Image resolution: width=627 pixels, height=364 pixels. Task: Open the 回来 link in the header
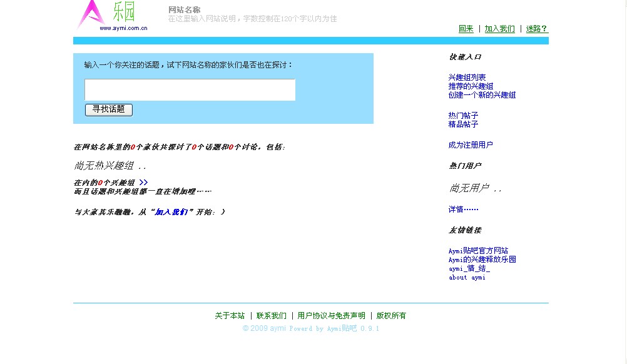pyautogui.click(x=466, y=29)
